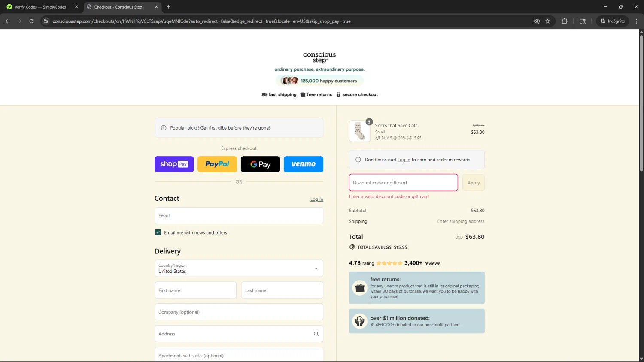644x362 pixels.
Task: Focus the Last name field
Action: pos(282,290)
